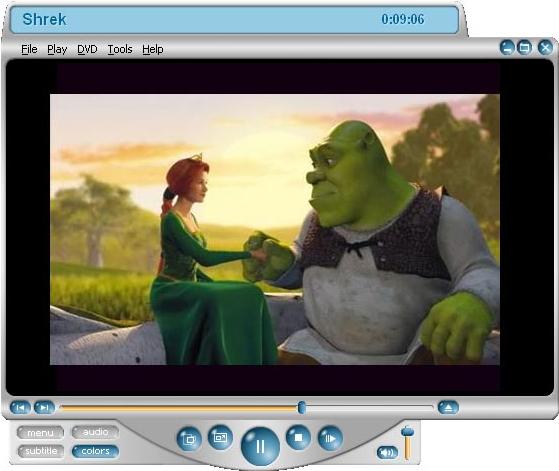Click the seek bar position handle
This screenshot has width=559, height=471.
302,407
